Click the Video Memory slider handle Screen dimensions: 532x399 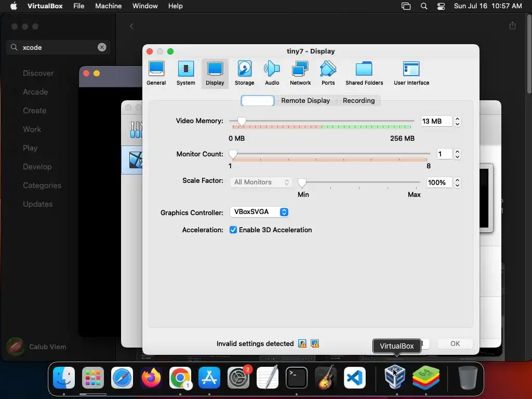pyautogui.click(x=242, y=122)
